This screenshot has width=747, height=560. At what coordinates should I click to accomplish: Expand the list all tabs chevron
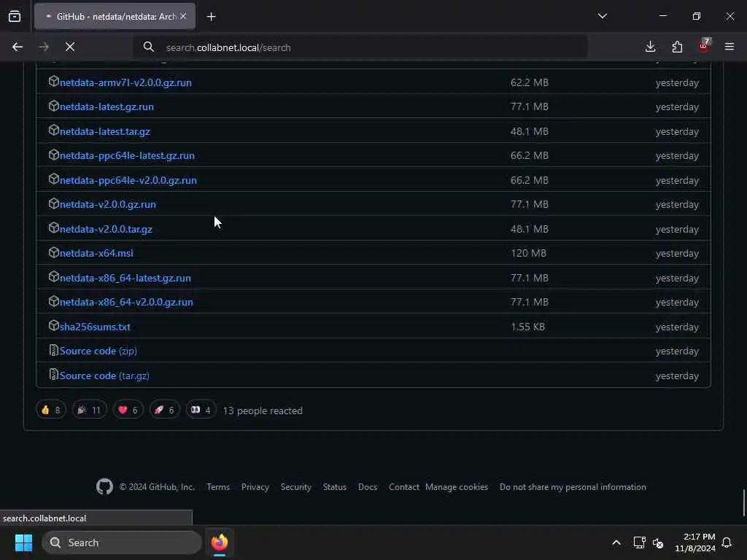click(x=602, y=16)
